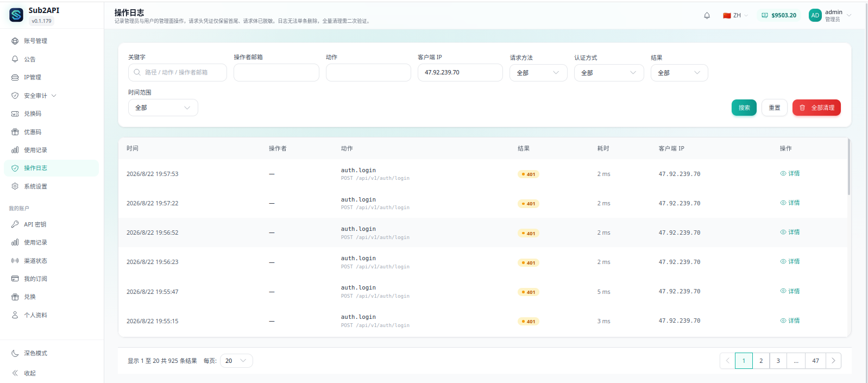
Task: Click the next page arrow
Action: tap(833, 361)
